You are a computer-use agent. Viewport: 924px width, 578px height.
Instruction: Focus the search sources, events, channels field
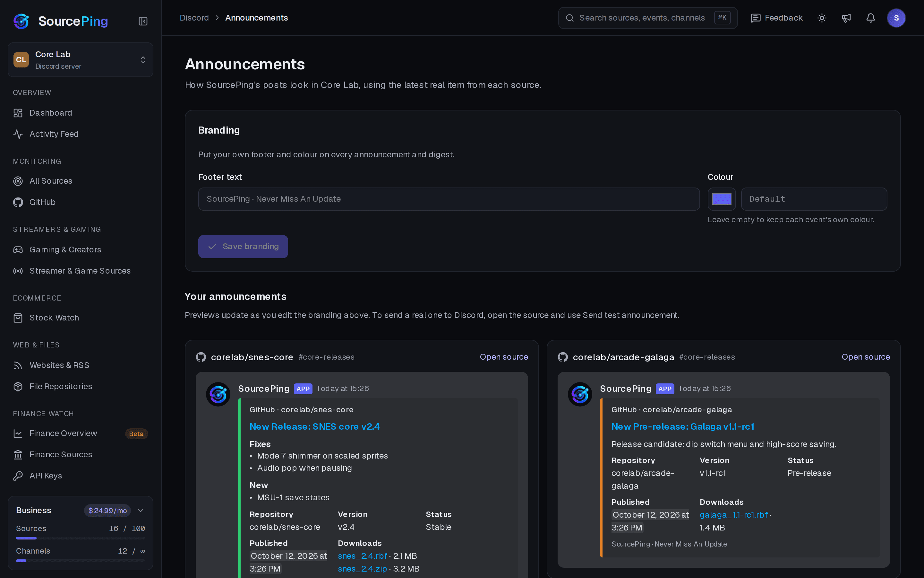[647, 18]
